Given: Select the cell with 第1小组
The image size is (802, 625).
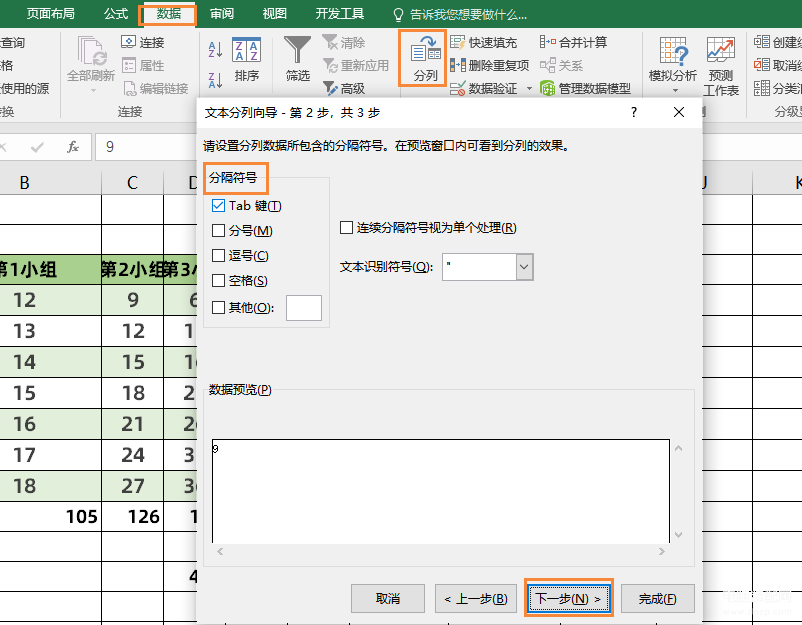Looking at the screenshot, I should (51, 270).
